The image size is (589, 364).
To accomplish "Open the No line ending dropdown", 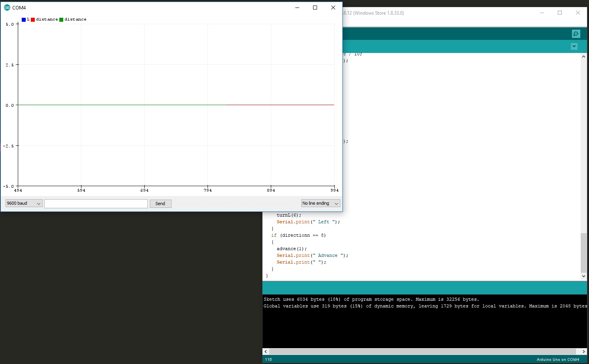I will click(320, 204).
